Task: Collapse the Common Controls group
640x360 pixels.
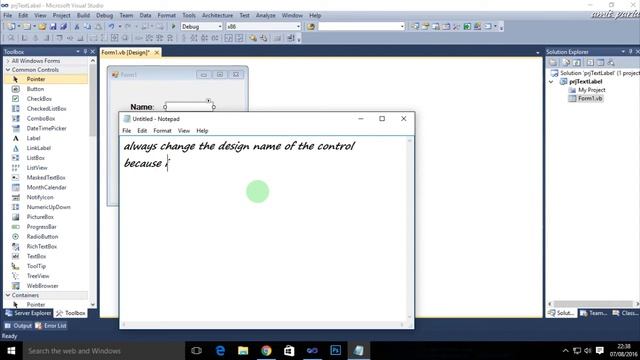Action: (8, 70)
